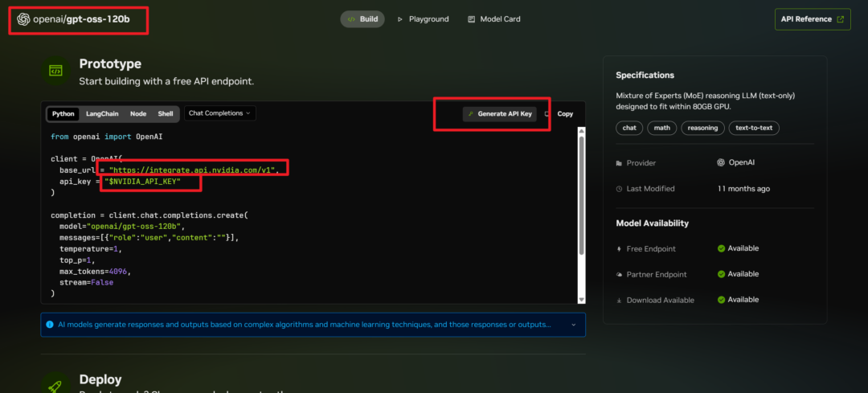Switch code sample to Shell
Image resolution: width=868 pixels, height=393 pixels.
166,114
